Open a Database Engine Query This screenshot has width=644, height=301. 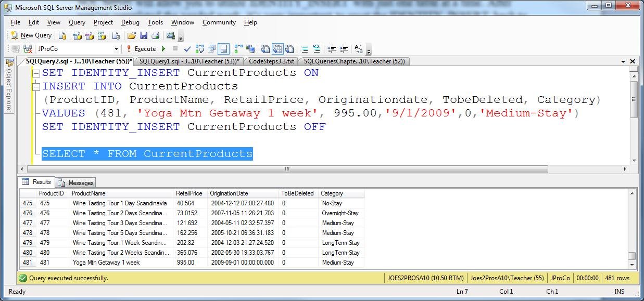[x=62, y=35]
